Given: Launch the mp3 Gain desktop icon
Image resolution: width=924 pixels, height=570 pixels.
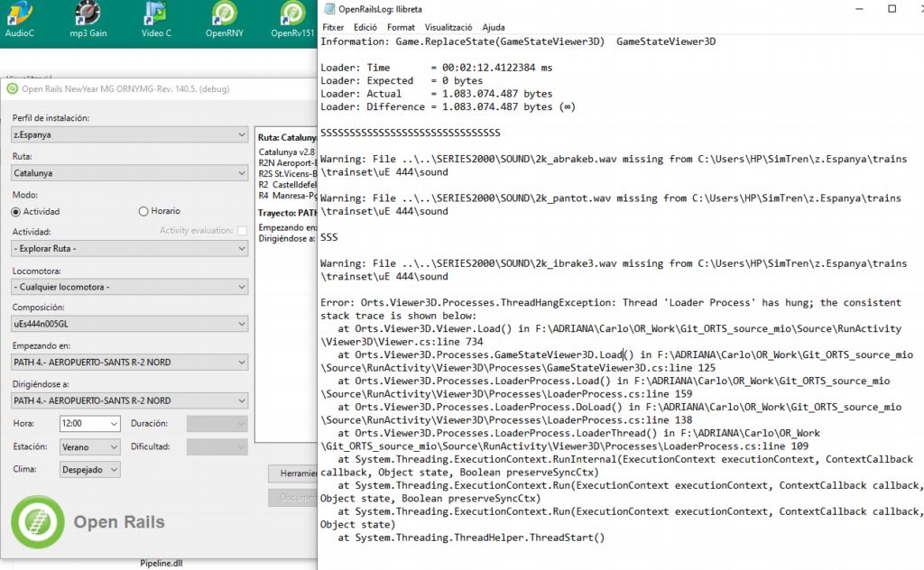Looking at the screenshot, I should (88, 15).
